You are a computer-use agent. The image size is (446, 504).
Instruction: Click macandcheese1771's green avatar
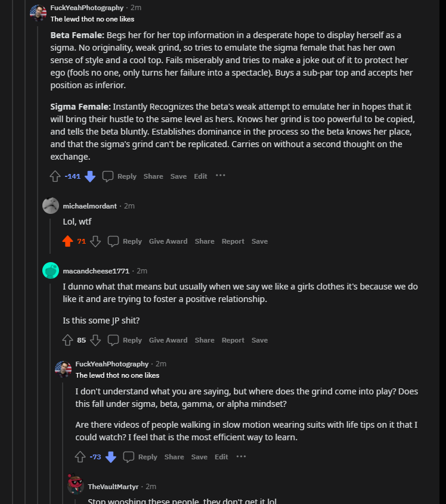pyautogui.click(x=51, y=270)
